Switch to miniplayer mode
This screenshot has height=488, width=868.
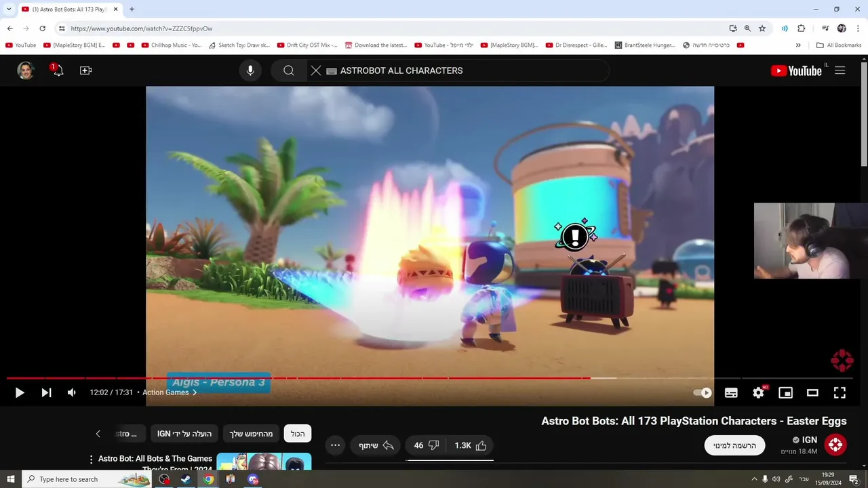coord(785,392)
